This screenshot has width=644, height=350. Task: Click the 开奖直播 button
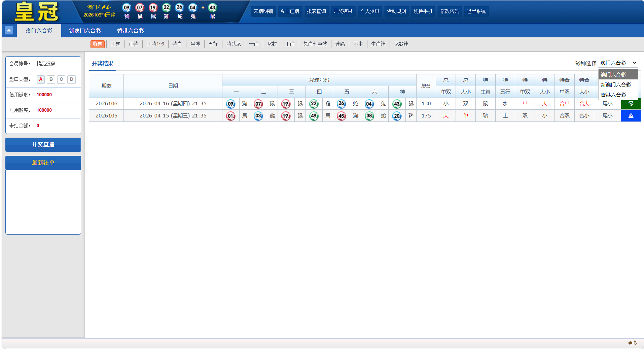tap(43, 145)
